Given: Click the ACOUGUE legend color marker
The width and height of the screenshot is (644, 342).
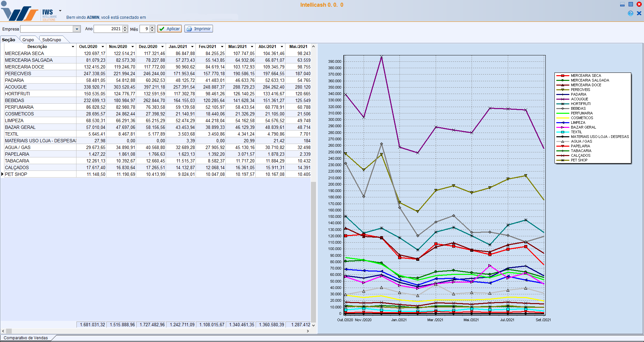Looking at the screenshot, I should (x=562, y=99).
